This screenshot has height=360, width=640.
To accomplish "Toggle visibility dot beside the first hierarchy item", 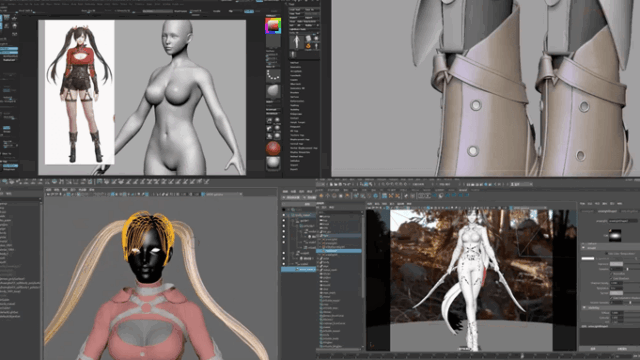I will [284, 215].
